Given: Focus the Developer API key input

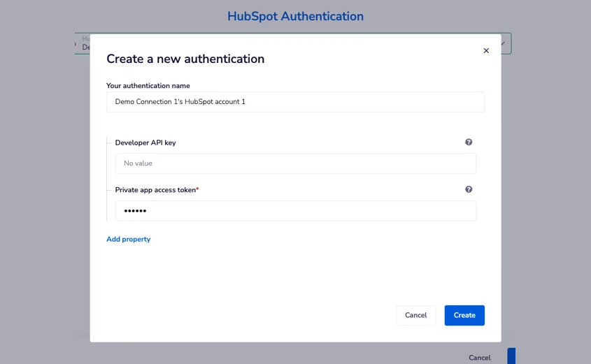Looking at the screenshot, I should point(295,163).
